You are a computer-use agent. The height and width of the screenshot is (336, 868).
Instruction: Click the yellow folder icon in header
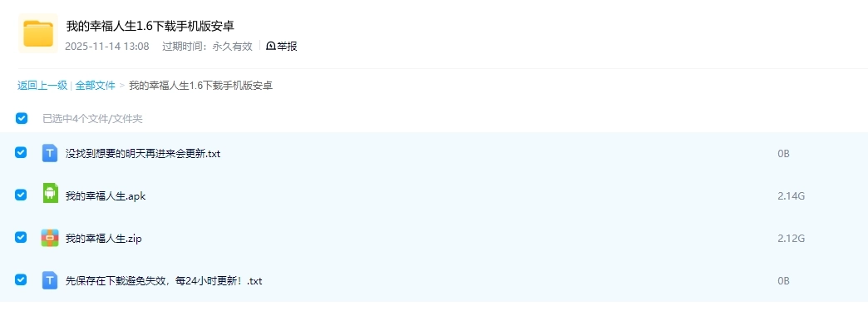[37, 33]
